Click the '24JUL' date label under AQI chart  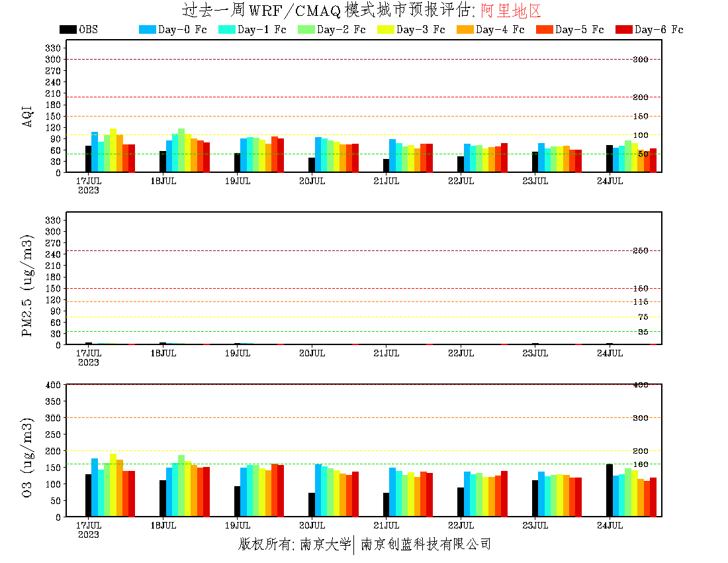[610, 181]
